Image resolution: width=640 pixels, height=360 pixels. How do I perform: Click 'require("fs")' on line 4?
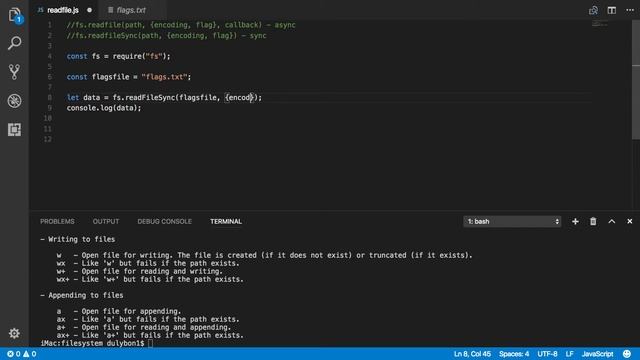coord(140,56)
